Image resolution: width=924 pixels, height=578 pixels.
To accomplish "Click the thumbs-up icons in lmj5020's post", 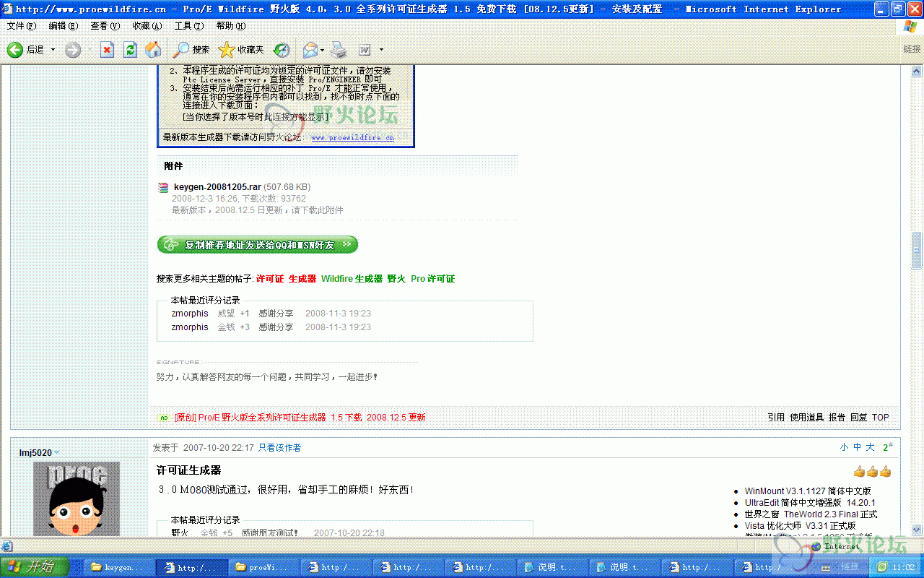I will point(872,472).
